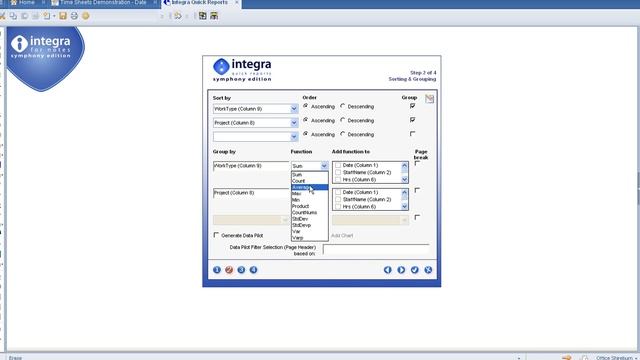Select Ascending for first sort row

pyautogui.click(x=305, y=106)
